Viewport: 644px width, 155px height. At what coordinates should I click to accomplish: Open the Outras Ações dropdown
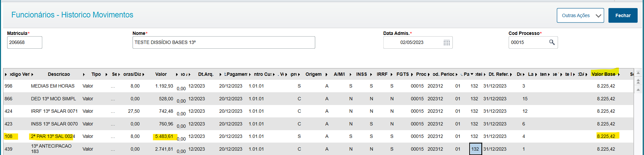[x=580, y=15]
